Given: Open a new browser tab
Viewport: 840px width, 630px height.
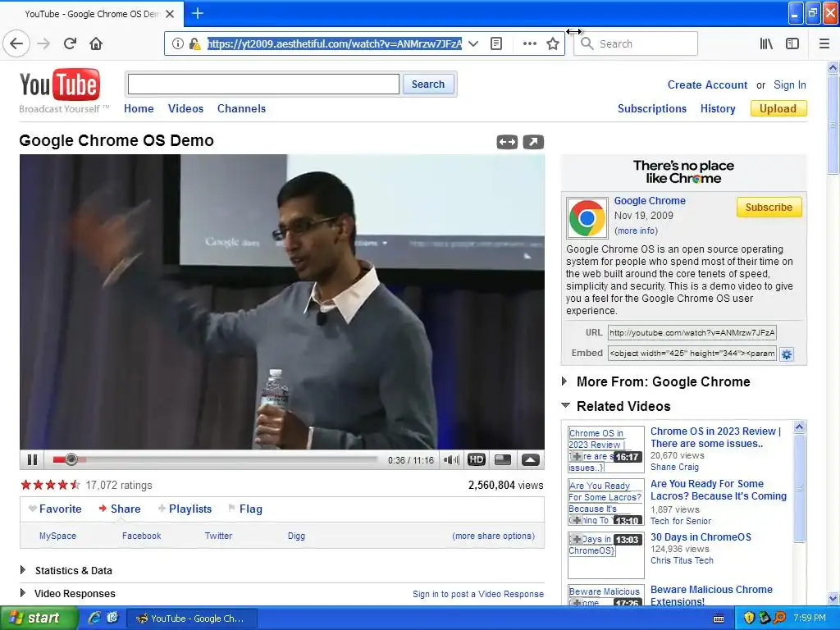Looking at the screenshot, I should (198, 13).
